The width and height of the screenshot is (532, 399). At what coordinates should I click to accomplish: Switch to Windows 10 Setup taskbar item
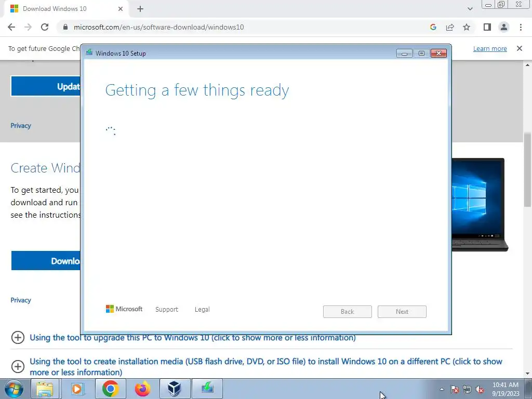pos(207,389)
